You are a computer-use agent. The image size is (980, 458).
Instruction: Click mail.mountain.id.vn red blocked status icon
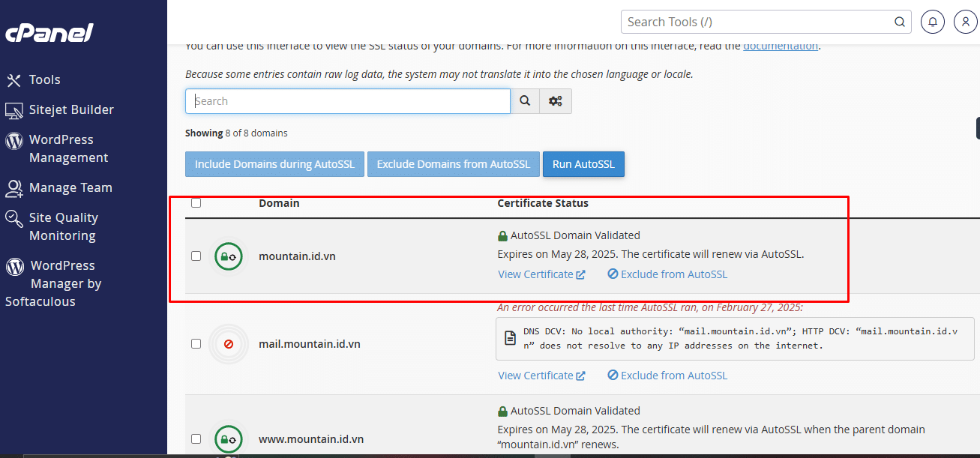[x=229, y=344]
